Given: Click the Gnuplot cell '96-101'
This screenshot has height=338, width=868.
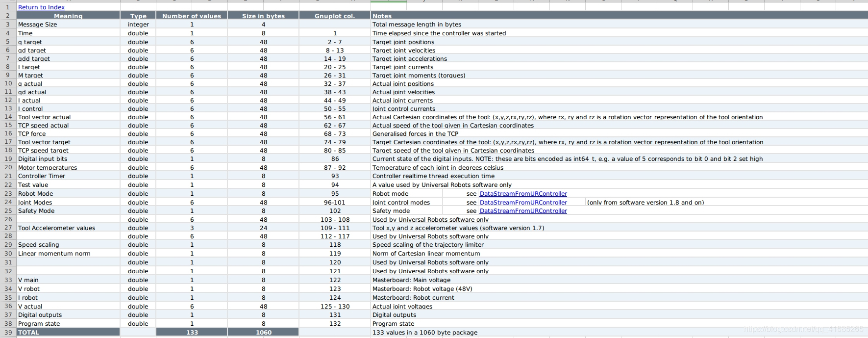Looking at the screenshot, I should click(x=335, y=203).
